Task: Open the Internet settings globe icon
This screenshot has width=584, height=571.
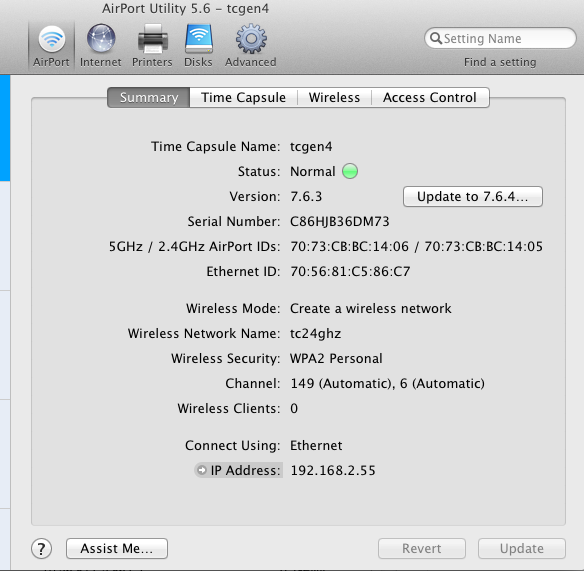Action: coord(101,38)
